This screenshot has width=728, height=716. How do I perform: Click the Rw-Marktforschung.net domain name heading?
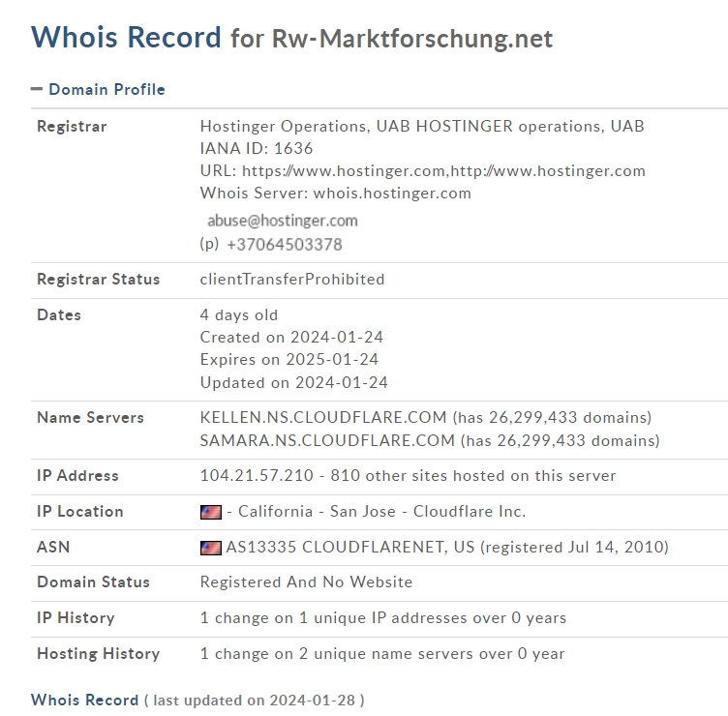point(412,39)
